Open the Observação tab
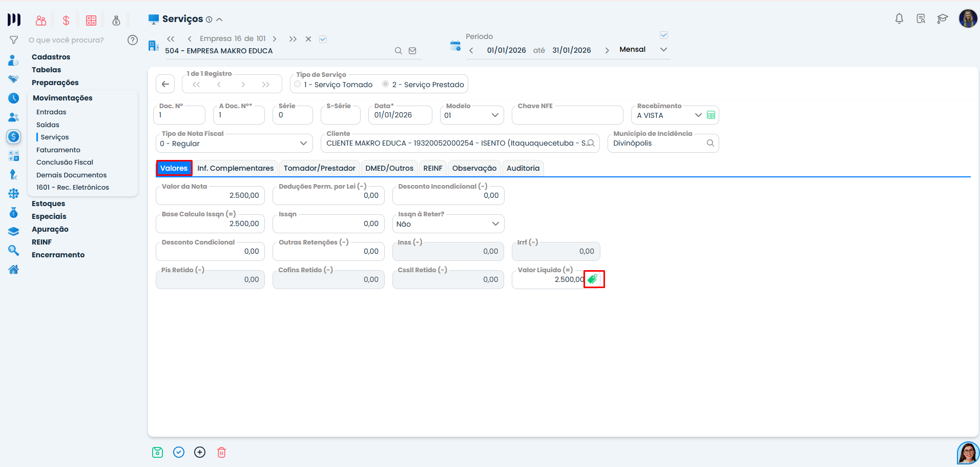Viewport: 980px width, 467px height. (474, 168)
